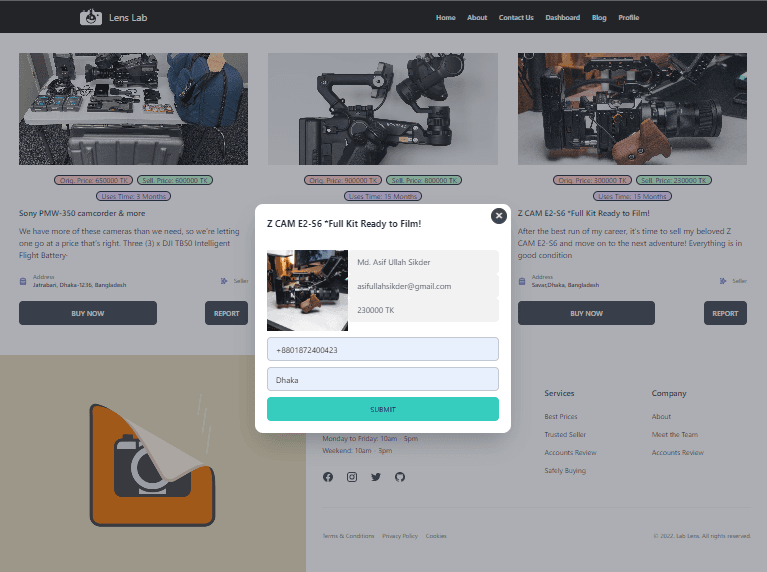Click the modal heading Z CAM E2-S6 Full Kit
The width and height of the screenshot is (767, 572).
click(344, 224)
